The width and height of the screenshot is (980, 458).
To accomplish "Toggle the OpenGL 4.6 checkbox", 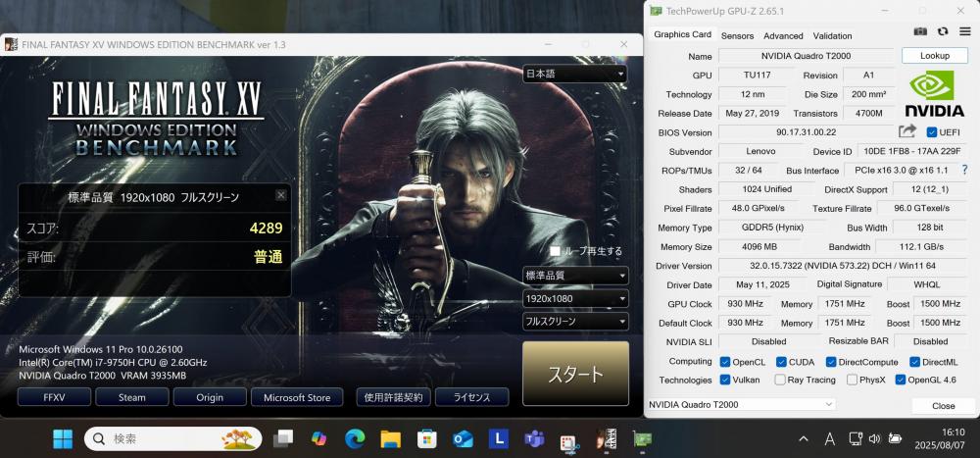I will (901, 380).
